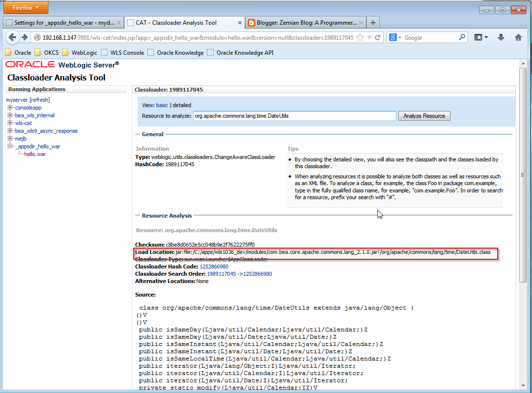Screen dimensions: 532x393
Task: Select the _appsdir_hello_war application
Action: (38, 146)
